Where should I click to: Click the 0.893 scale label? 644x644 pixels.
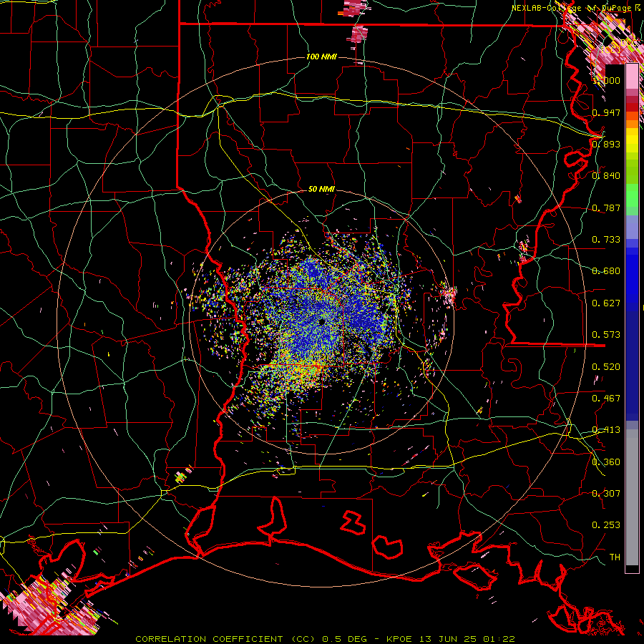click(606, 144)
